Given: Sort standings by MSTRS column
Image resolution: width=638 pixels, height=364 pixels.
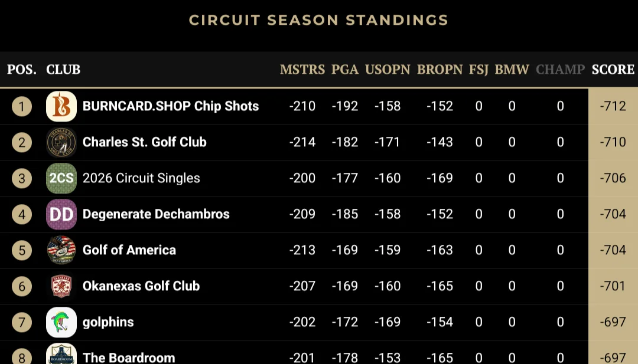Looking at the screenshot, I should 302,70.
